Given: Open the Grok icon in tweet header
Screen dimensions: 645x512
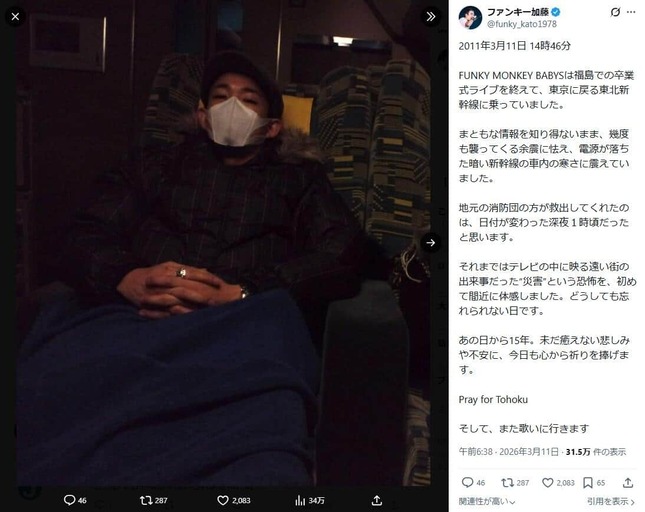Looking at the screenshot, I should coord(615,12).
